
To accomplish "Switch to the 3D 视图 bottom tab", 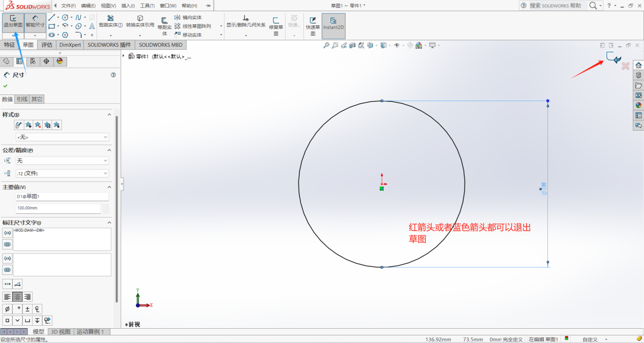I will (x=60, y=332).
